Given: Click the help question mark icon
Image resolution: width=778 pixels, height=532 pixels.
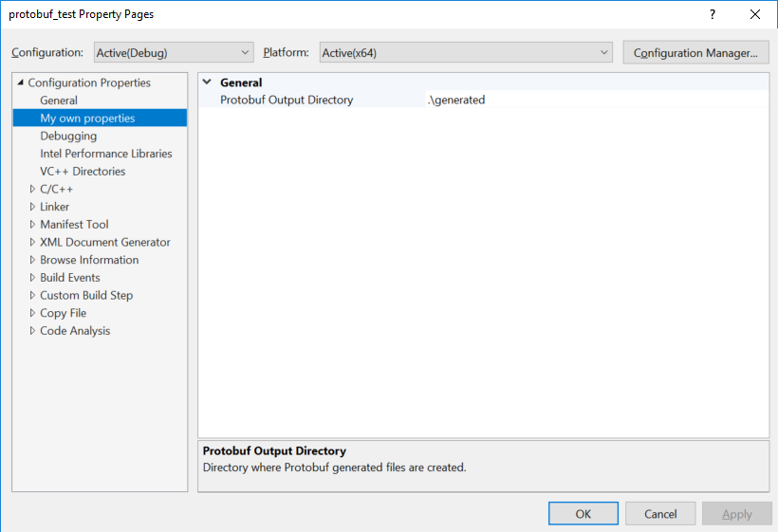Looking at the screenshot, I should click(x=713, y=14).
